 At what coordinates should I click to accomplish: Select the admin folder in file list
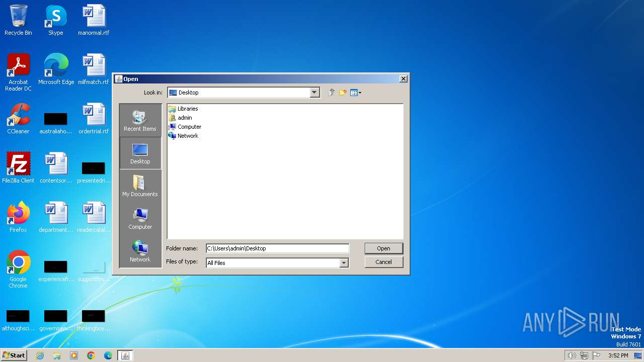coord(180,118)
